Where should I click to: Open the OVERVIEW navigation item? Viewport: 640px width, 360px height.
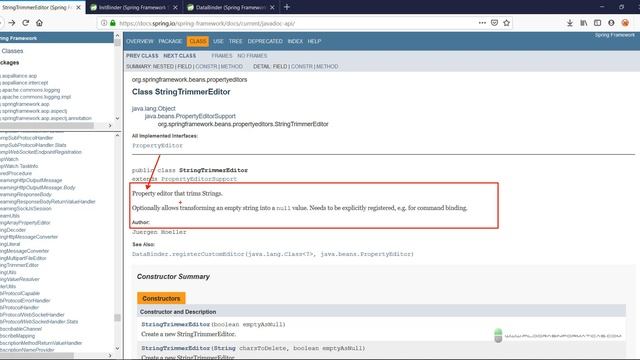point(140,41)
